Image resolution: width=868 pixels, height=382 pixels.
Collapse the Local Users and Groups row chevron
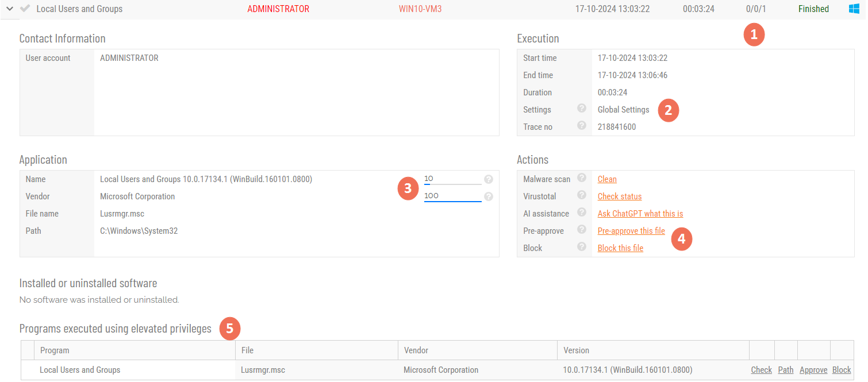point(10,9)
